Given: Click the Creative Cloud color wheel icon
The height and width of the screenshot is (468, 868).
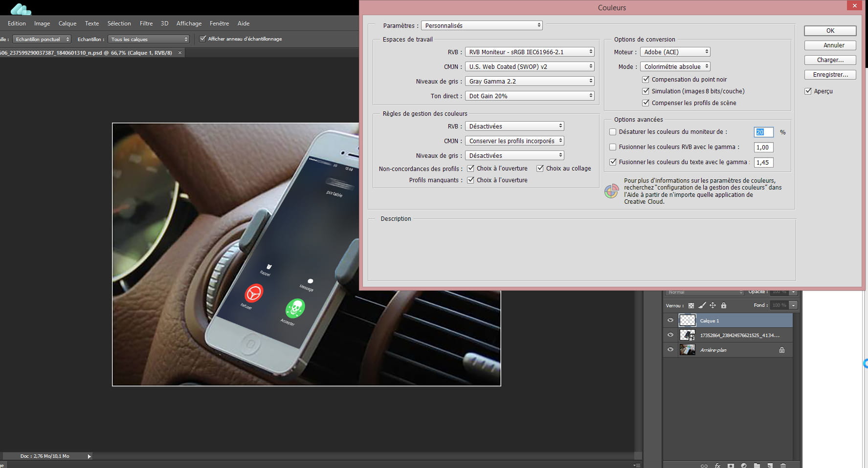Looking at the screenshot, I should tap(611, 191).
